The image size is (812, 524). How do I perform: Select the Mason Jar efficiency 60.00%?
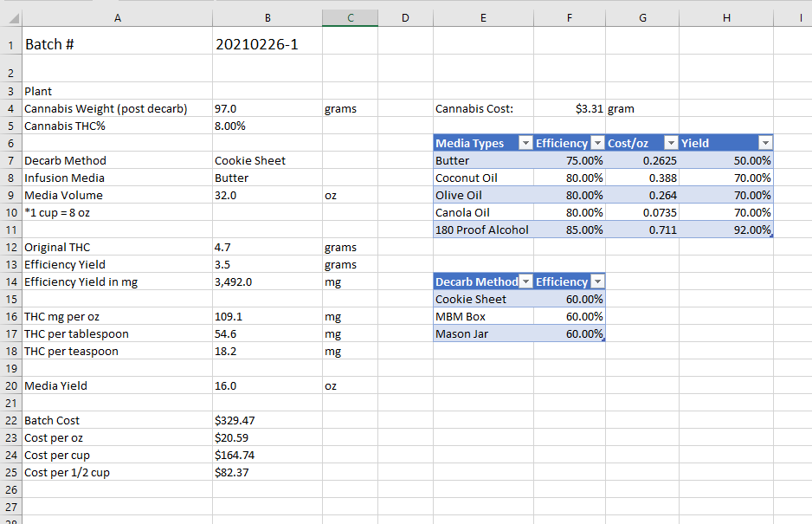click(x=570, y=333)
